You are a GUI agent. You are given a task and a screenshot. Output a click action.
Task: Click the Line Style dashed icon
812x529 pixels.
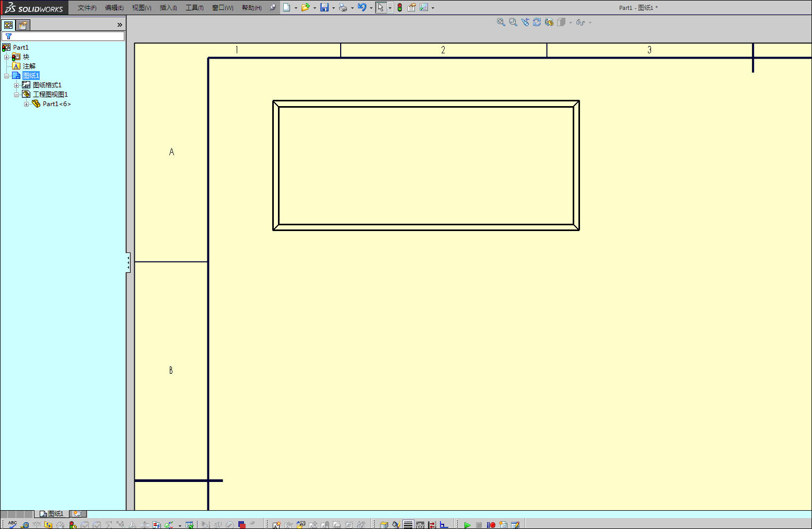pyautogui.click(x=420, y=525)
